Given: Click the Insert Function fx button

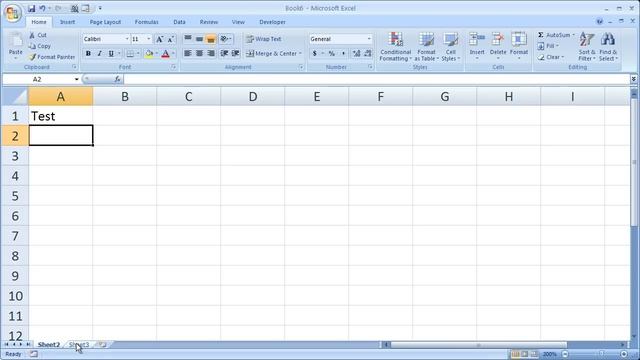Looking at the screenshot, I should click(x=118, y=79).
